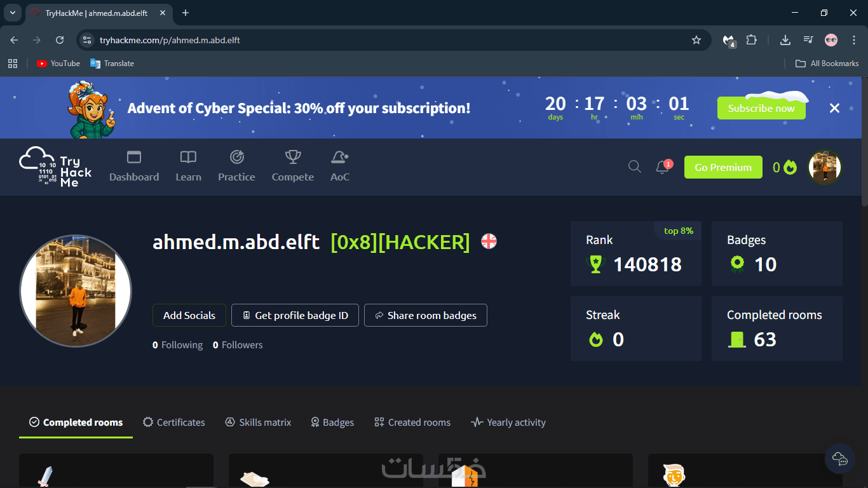
Task: Click the Badges rosette icon
Action: point(737,264)
